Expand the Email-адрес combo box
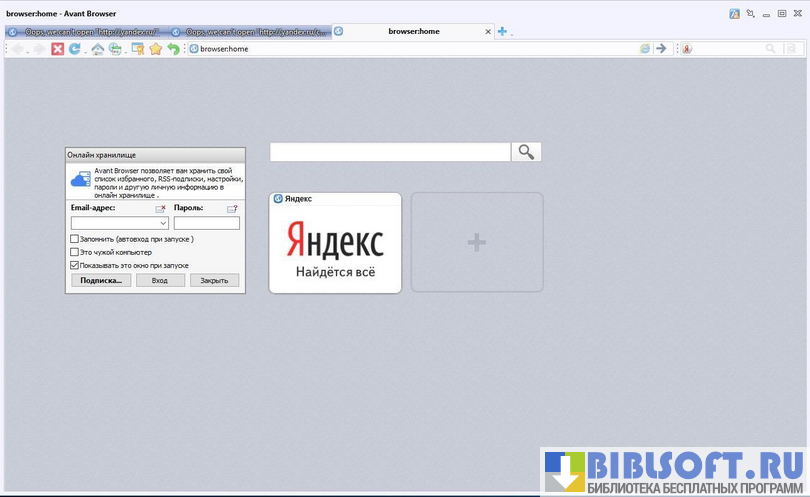Viewport: 810px width, 497px height. click(x=163, y=224)
